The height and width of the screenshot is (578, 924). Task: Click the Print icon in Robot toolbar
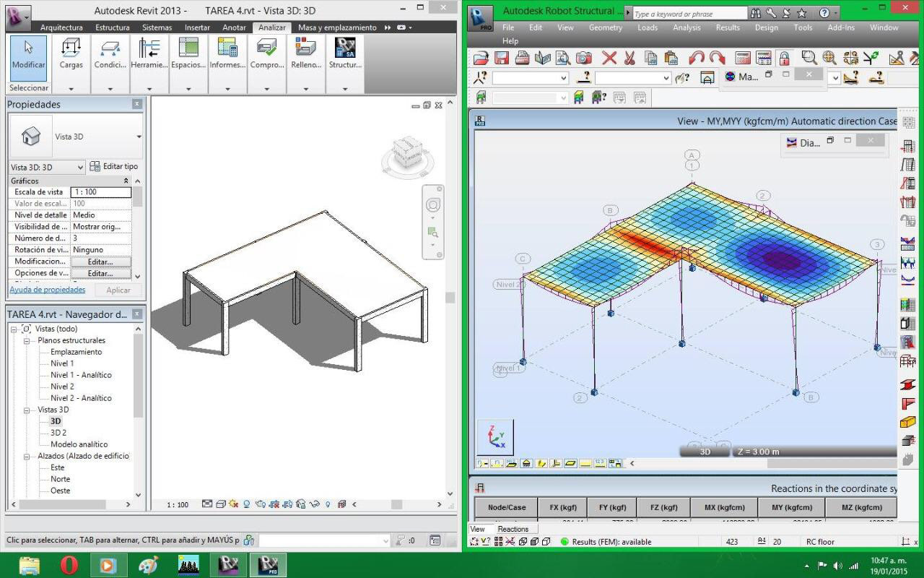[523, 59]
